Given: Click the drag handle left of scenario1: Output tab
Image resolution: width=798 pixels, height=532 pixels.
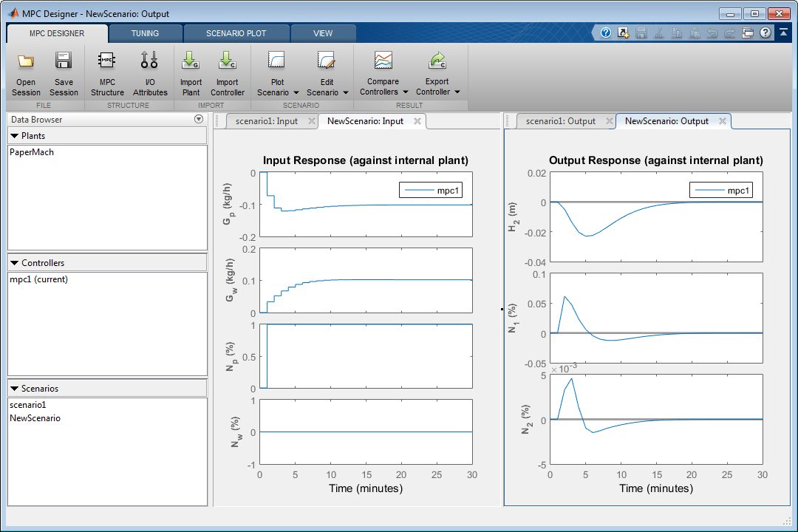Looking at the screenshot, I should (508, 121).
